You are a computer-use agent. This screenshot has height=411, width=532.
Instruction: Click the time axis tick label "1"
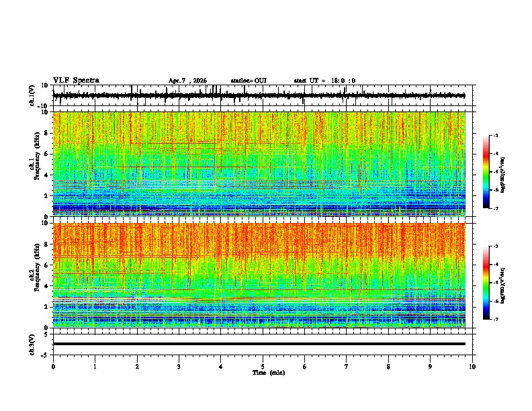(x=95, y=367)
